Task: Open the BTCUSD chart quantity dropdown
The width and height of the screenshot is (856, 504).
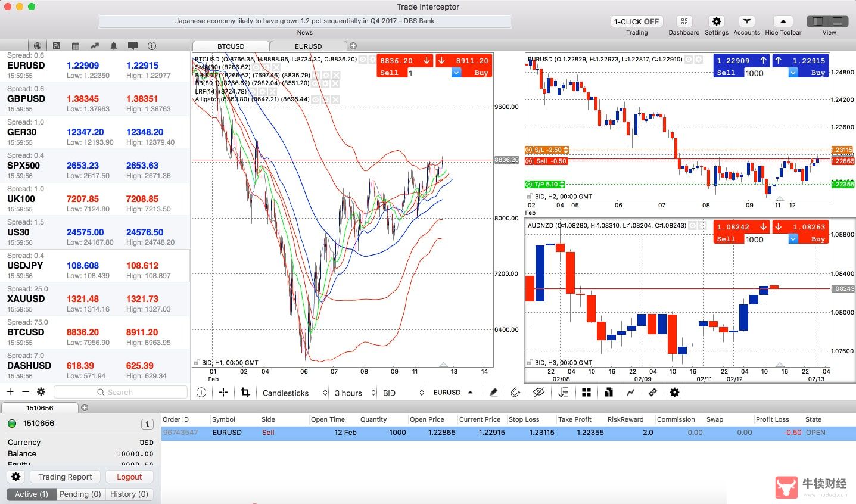Action: pyautogui.click(x=456, y=73)
